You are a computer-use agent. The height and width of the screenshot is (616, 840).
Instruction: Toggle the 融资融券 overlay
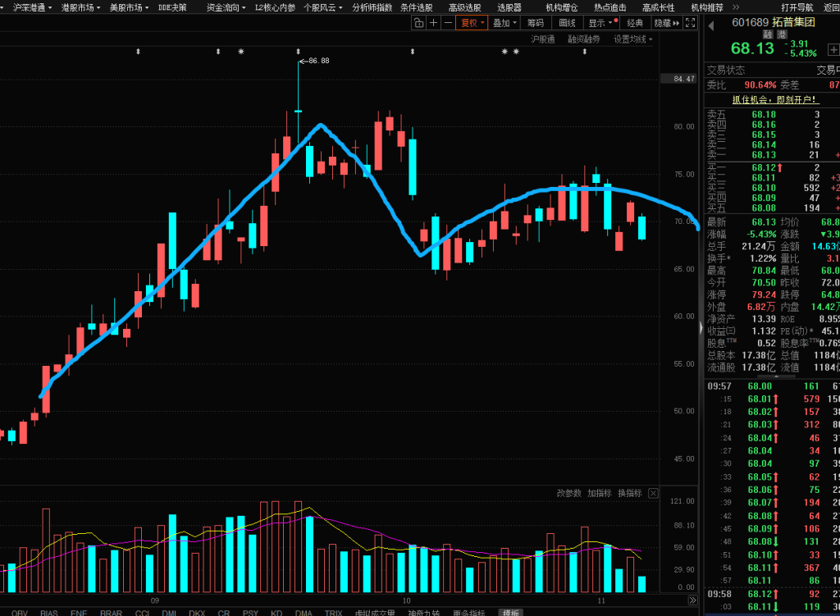pos(584,39)
